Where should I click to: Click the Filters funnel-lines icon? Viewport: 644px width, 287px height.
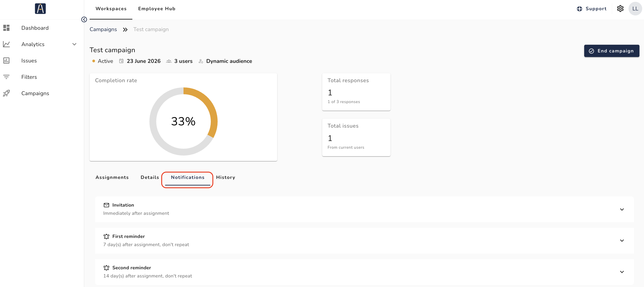coord(6,77)
